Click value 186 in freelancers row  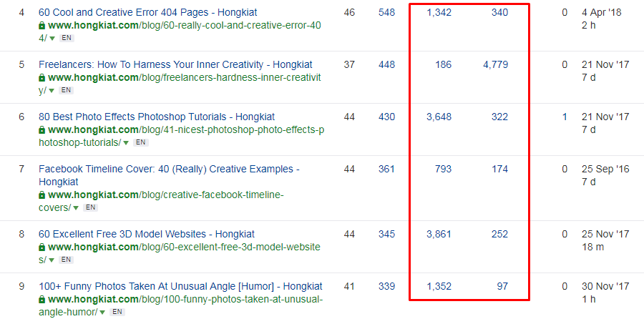click(444, 64)
